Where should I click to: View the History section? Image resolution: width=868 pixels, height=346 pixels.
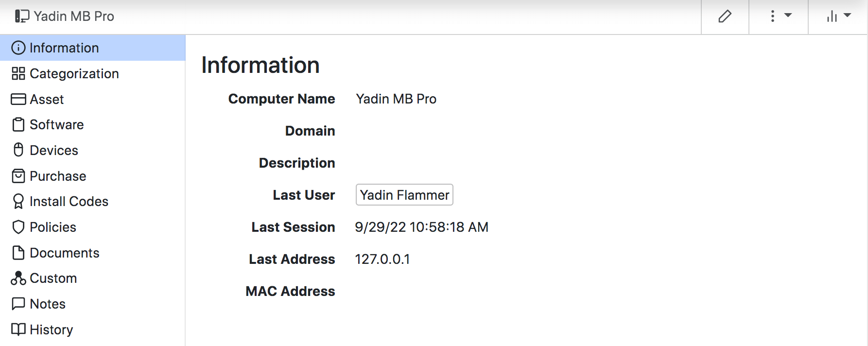[51, 329]
